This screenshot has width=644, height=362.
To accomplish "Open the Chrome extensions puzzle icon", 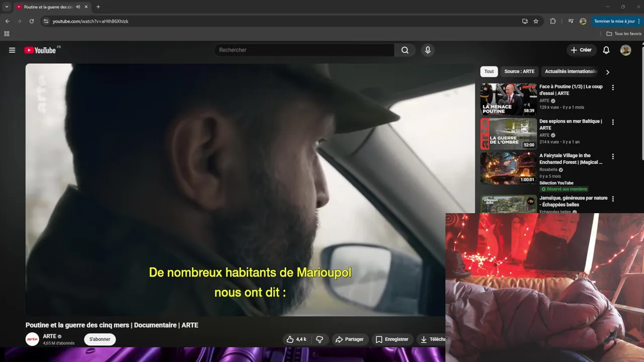I will point(553,21).
